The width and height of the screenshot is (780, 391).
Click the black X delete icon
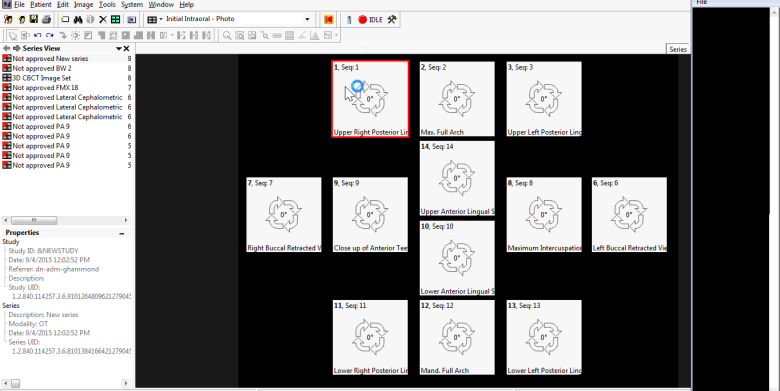pyautogui.click(x=103, y=19)
